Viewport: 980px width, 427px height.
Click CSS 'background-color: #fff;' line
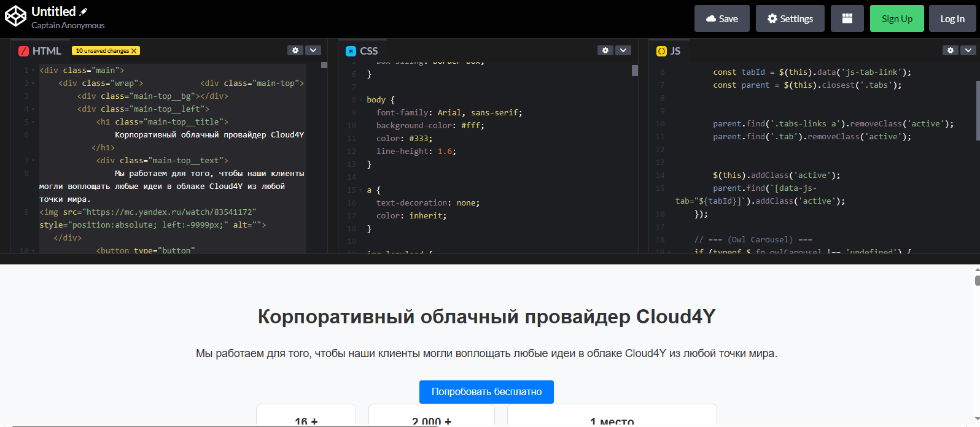[430, 126]
